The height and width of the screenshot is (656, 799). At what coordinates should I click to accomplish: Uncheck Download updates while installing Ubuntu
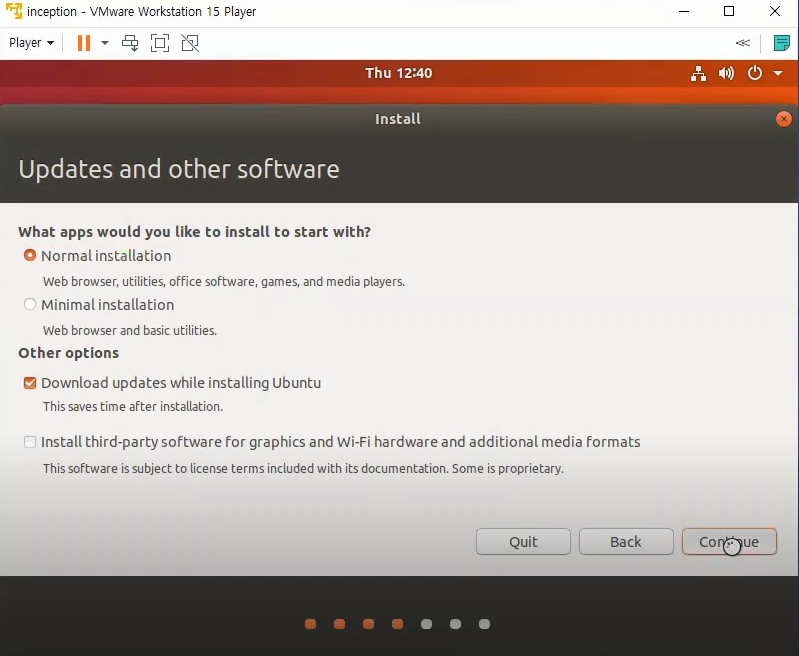[x=30, y=383]
